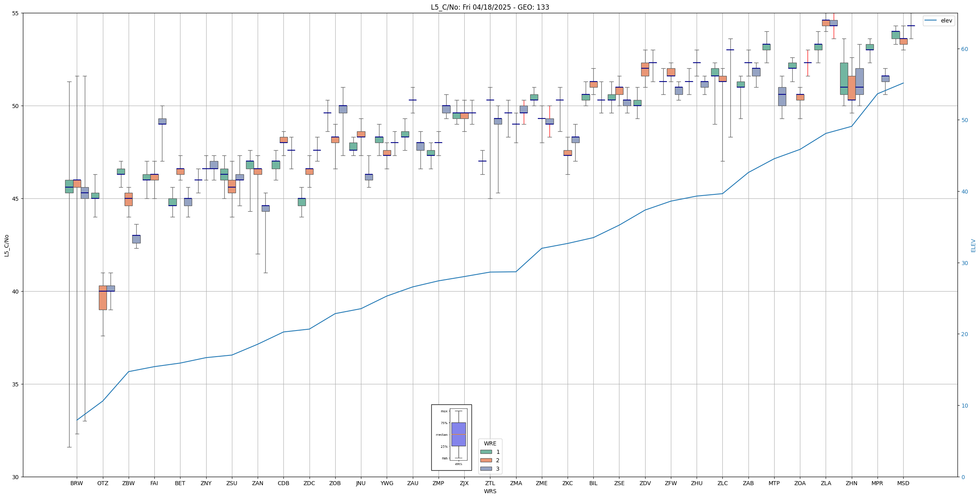Viewport: 980px width, 498px height.
Task: Click the chart title L5_C/No
Action: coord(490,7)
